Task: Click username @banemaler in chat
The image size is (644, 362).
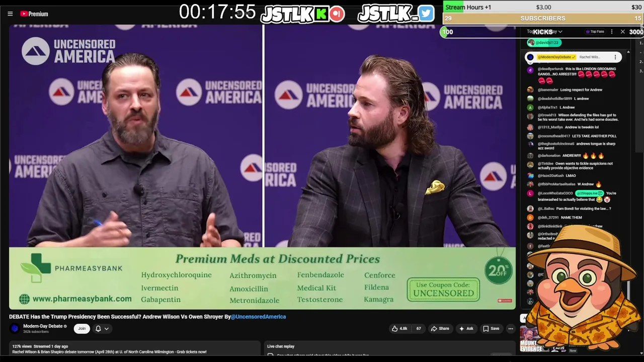Action: (547, 90)
